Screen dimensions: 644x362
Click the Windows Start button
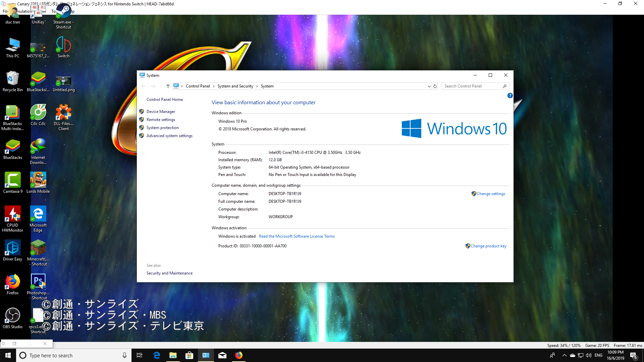[8, 355]
